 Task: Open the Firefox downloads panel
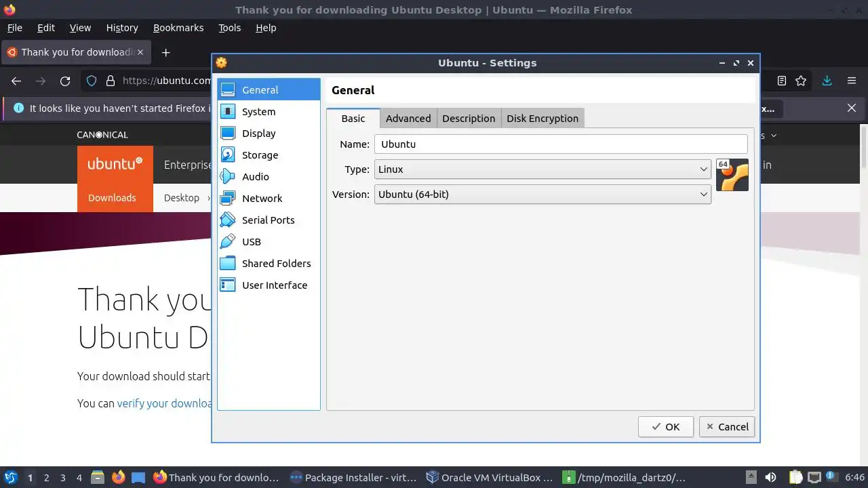827,81
